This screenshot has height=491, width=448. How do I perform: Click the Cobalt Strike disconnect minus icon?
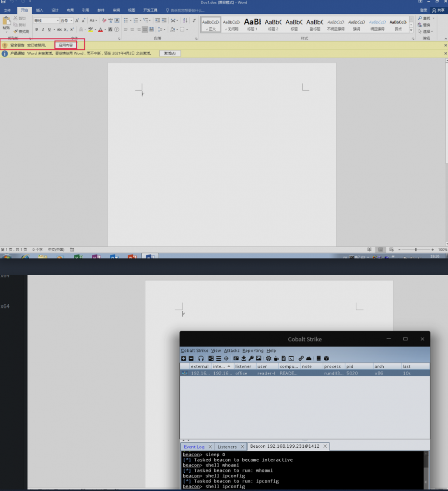pyautogui.click(x=191, y=358)
